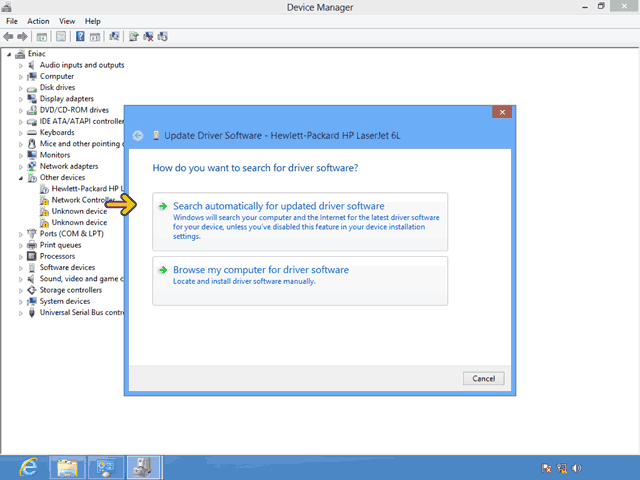Close the Update Driver Software dialog
The image size is (640, 480).
502,112
